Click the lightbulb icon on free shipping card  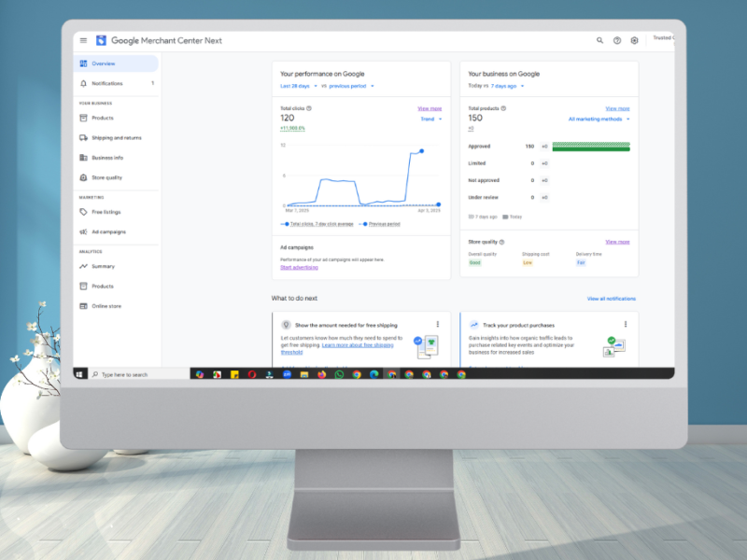(x=286, y=325)
